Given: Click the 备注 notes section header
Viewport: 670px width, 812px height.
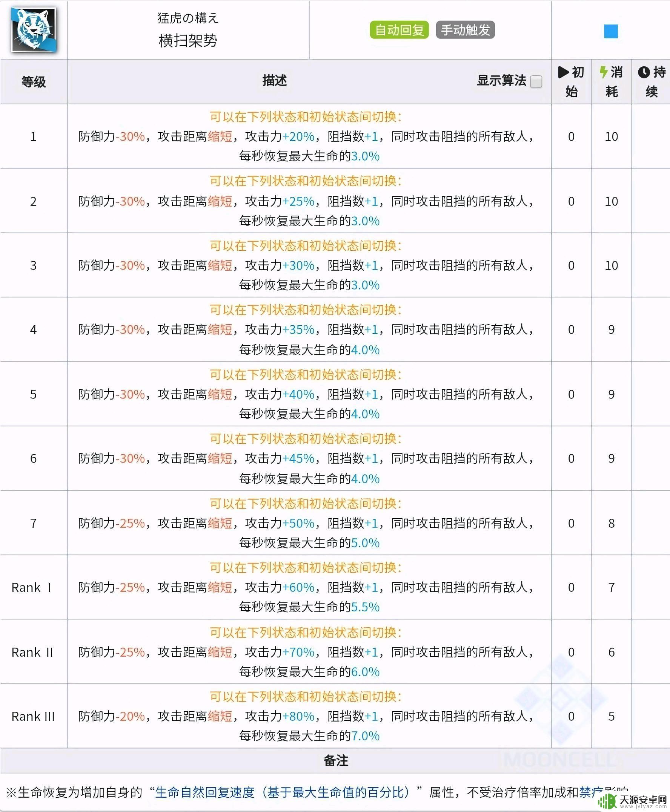Looking at the screenshot, I should pyautogui.click(x=336, y=760).
